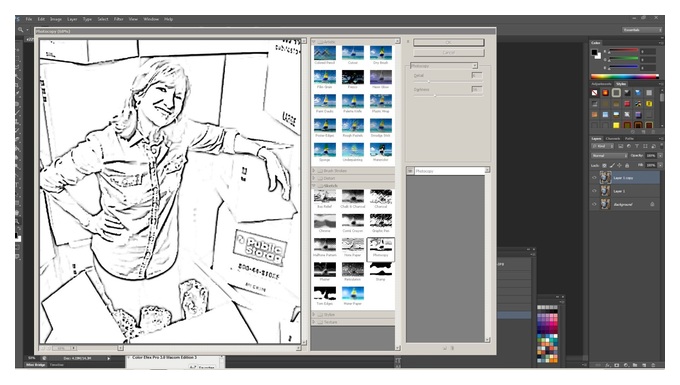Hide the Layer 1 layer
680x385 pixels.
594,191
